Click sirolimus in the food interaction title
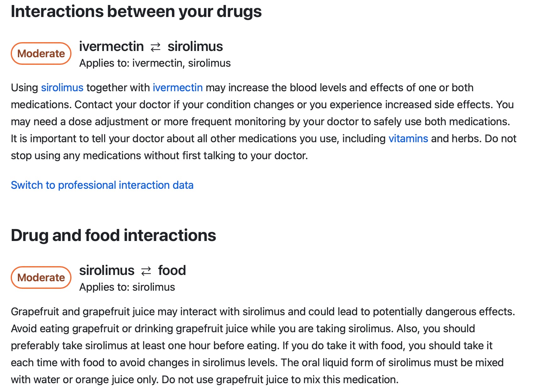 point(107,270)
